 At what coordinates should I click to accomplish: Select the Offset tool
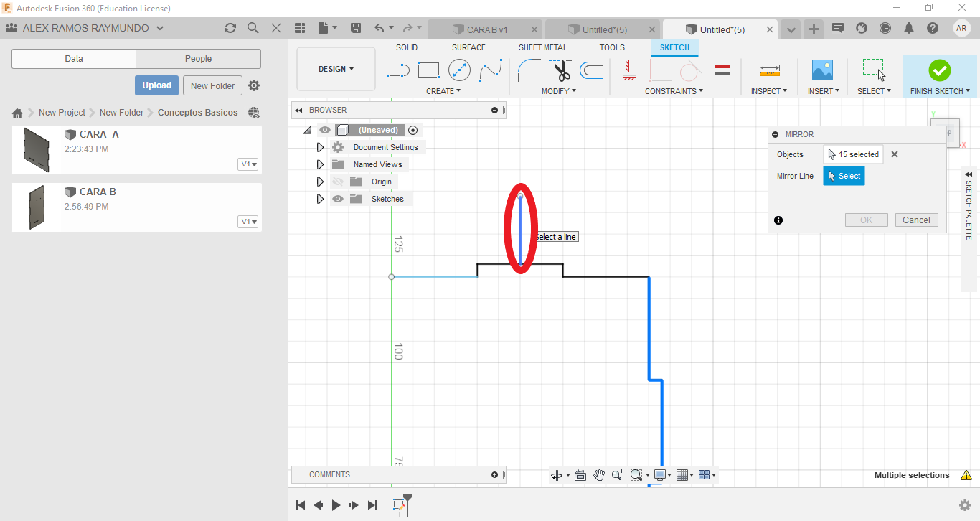click(591, 70)
